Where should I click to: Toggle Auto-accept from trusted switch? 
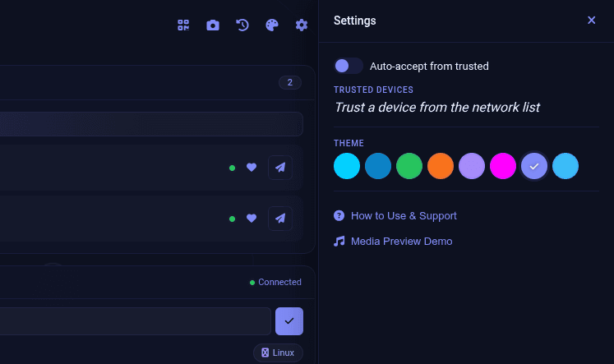coord(349,66)
